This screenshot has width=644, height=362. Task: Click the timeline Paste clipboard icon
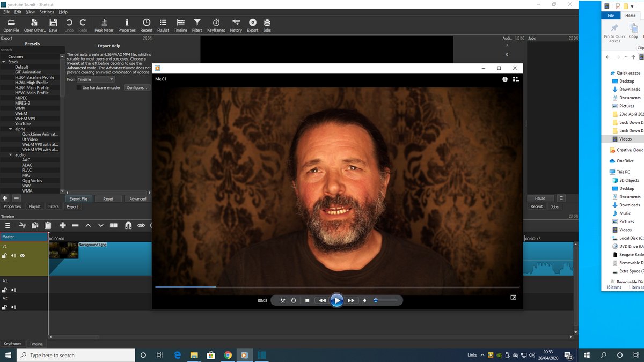(48, 226)
